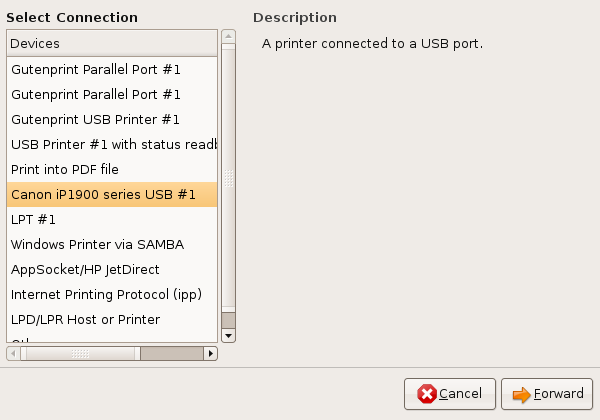Click the Forward button's orange arrow icon
This screenshot has height=420, width=600.
tap(521, 394)
